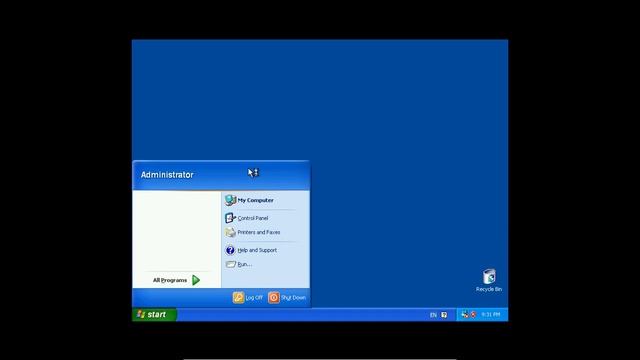The height and width of the screenshot is (360, 640).
Task: Click the red security alert tray icon
Action: (x=473, y=315)
